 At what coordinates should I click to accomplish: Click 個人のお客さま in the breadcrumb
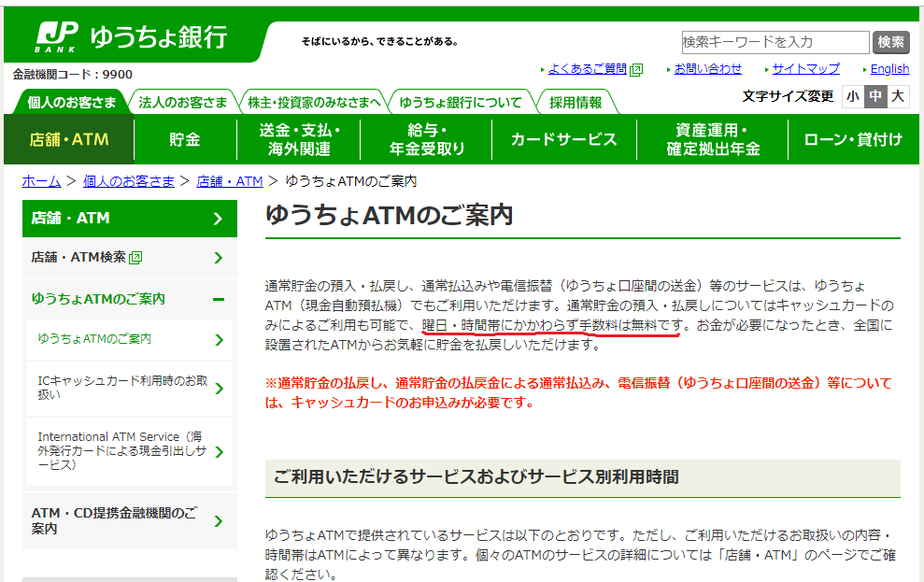pos(129,181)
